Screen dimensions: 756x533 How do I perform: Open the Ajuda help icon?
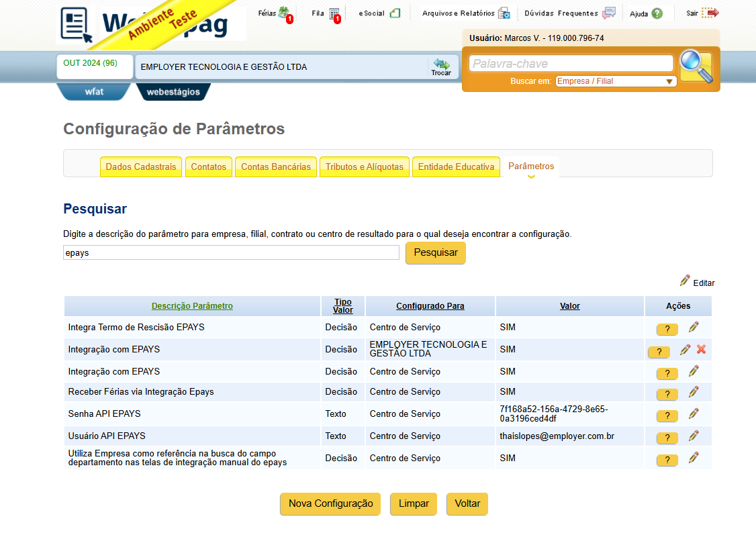click(x=657, y=13)
